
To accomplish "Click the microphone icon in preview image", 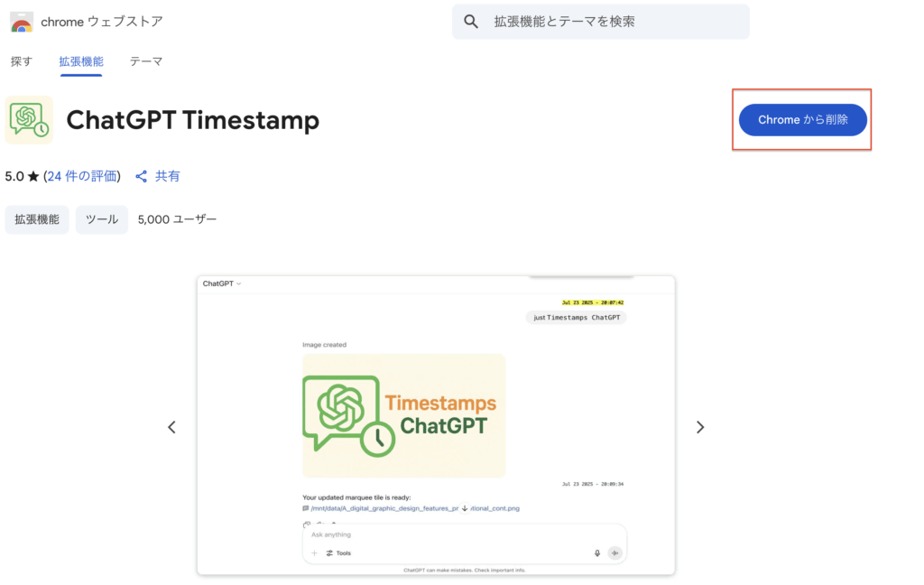I will tap(597, 552).
